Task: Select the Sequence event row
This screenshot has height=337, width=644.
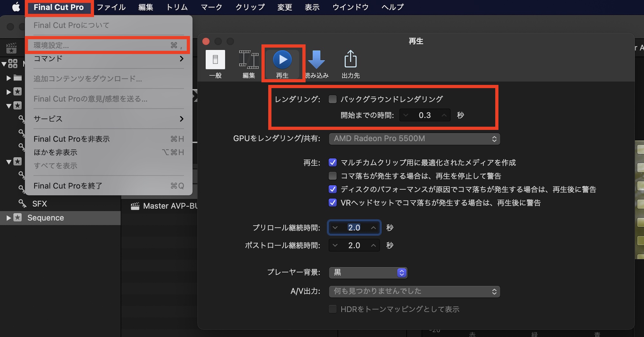Action: point(60,218)
